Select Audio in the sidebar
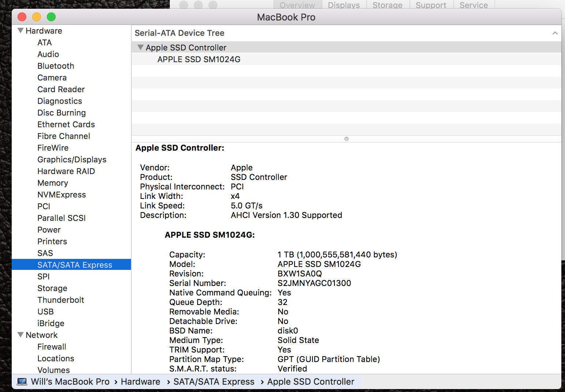The image size is (565, 392). tap(48, 54)
